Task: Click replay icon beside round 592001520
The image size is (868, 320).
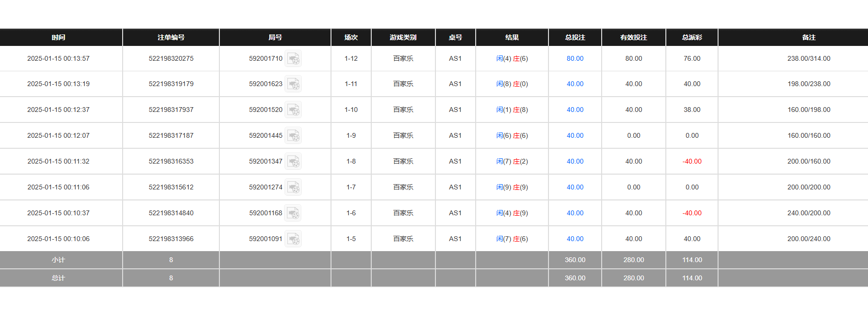Action: point(293,110)
